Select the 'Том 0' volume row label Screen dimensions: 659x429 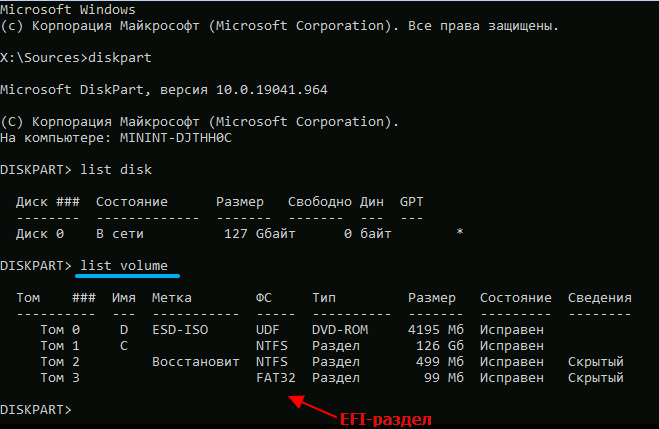tap(60, 329)
